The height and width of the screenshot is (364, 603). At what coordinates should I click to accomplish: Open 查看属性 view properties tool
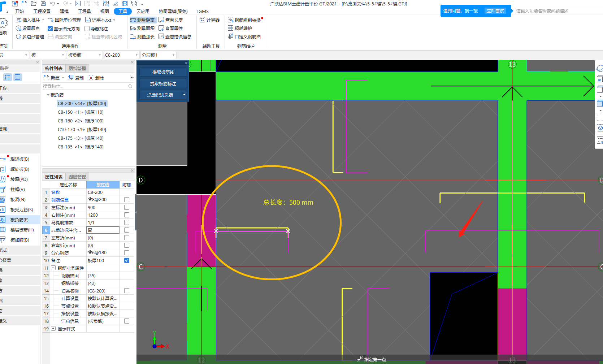(x=171, y=28)
